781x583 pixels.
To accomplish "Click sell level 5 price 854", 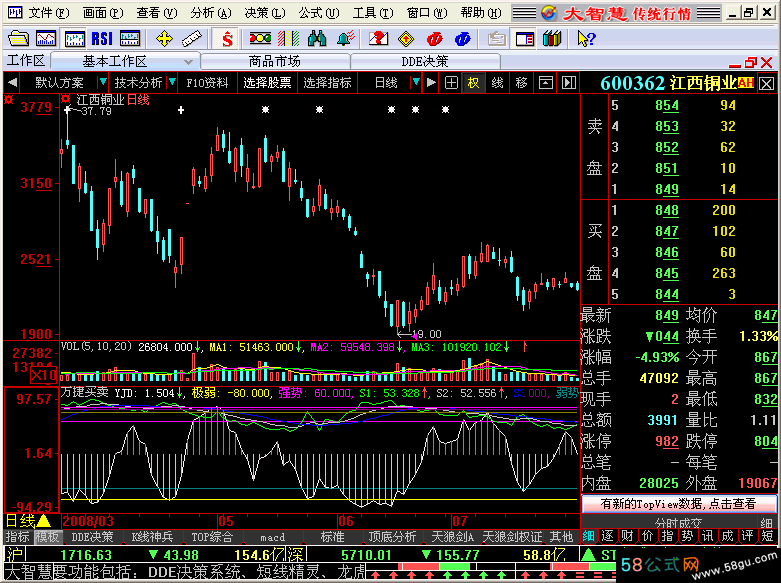I will click(x=666, y=106).
